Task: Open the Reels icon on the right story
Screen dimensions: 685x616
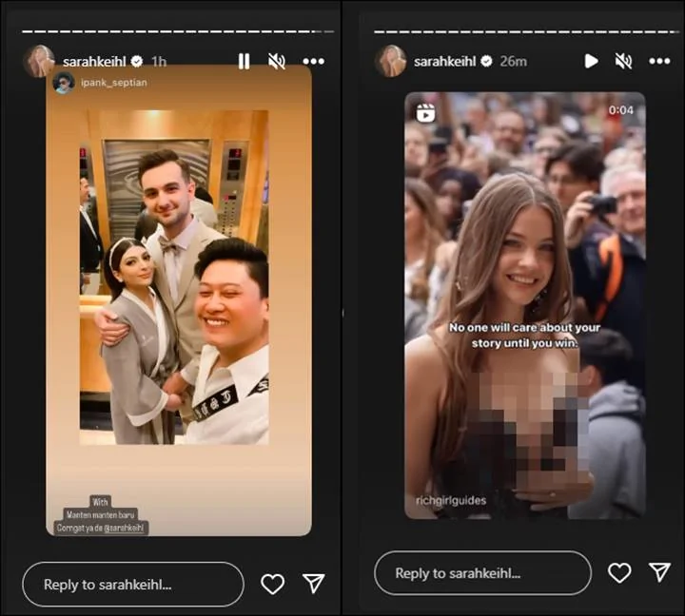Action: tap(425, 113)
